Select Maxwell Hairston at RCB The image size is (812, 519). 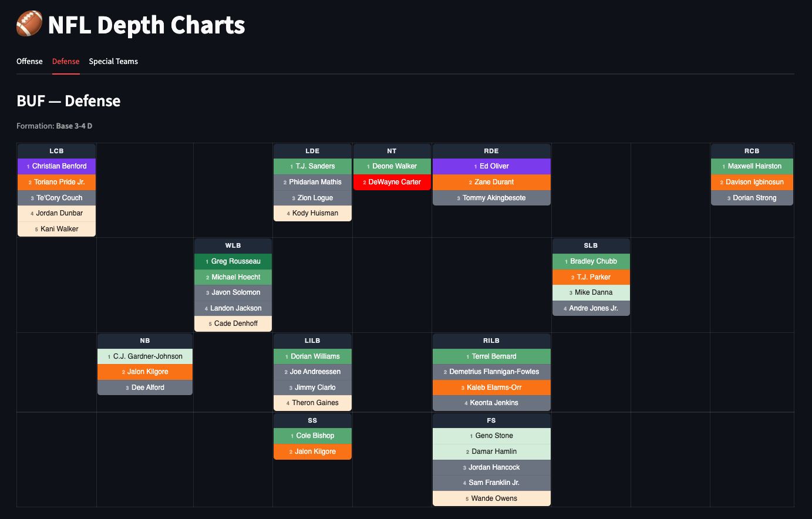(x=752, y=166)
